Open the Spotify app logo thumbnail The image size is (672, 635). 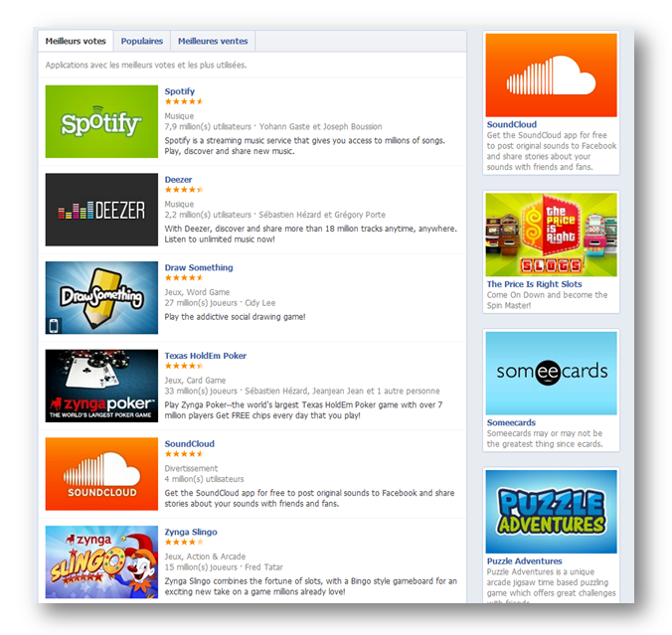pos(101,121)
